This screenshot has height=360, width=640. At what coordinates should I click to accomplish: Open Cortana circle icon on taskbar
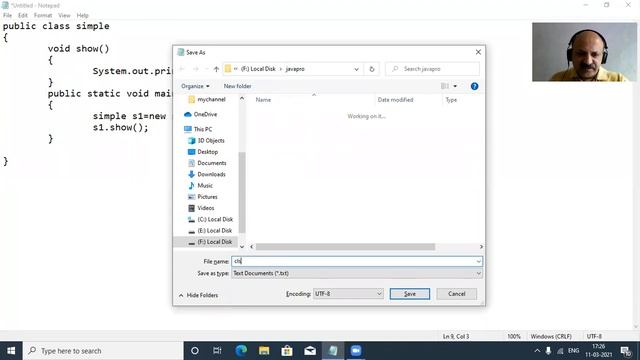coord(195,351)
